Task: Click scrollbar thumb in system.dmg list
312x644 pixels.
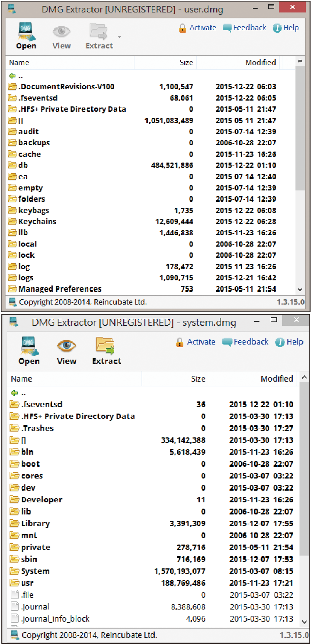Action: (x=304, y=469)
